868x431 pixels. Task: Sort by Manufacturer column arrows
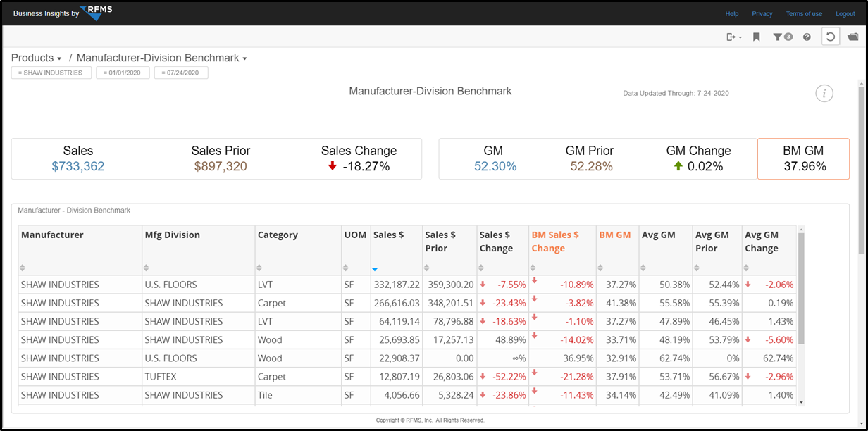[x=23, y=268]
